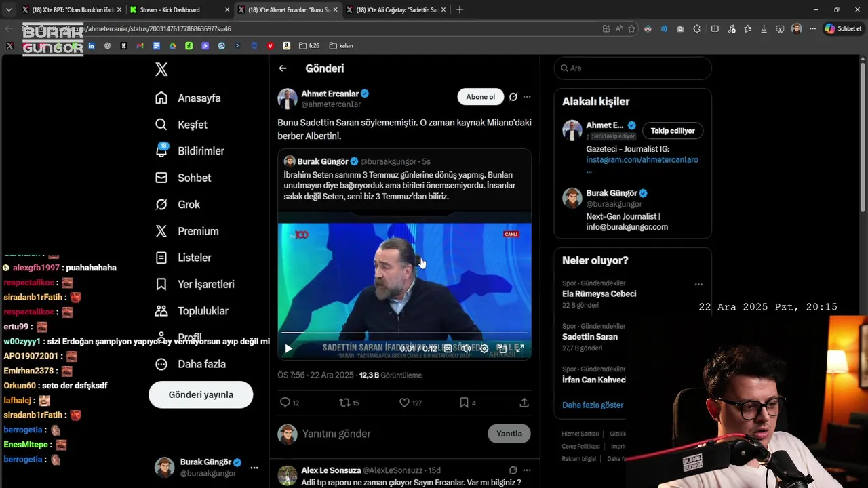This screenshot has width=868, height=488.
Task: Open Sadettin Saran trend
Action: 590,337
